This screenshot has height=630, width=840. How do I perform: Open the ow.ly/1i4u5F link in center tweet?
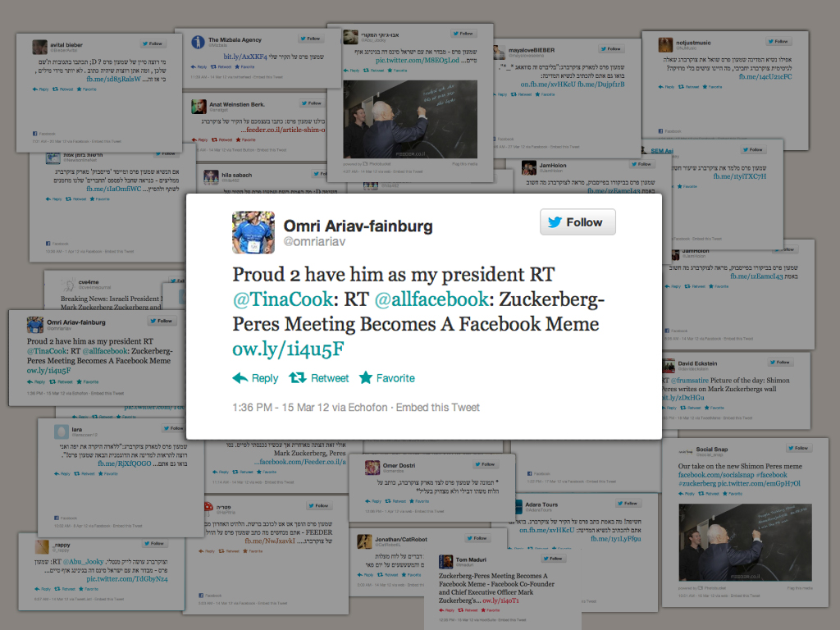[288, 349]
